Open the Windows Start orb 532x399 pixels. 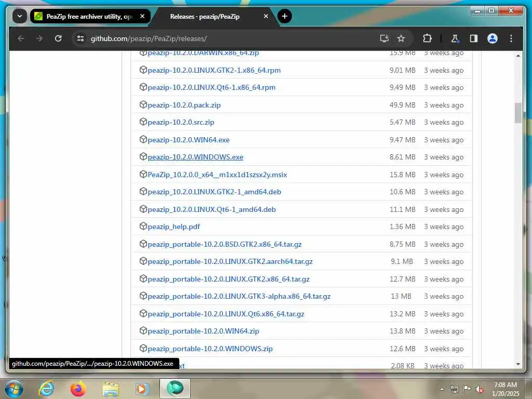click(x=14, y=389)
